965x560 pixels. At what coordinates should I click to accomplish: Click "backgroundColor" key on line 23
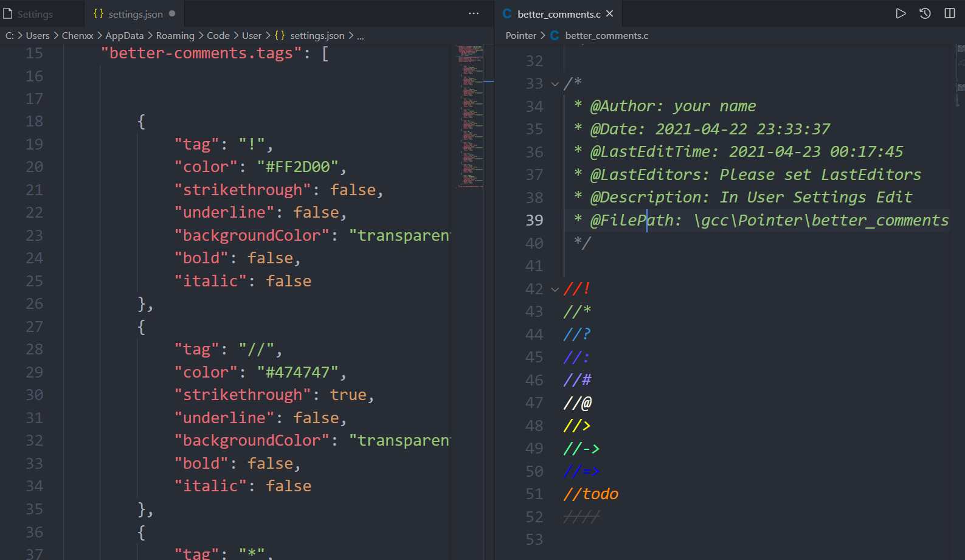[x=252, y=235]
